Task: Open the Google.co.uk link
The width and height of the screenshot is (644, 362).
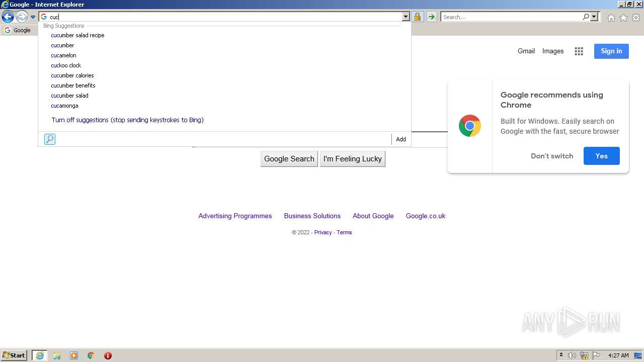Action: click(x=426, y=216)
